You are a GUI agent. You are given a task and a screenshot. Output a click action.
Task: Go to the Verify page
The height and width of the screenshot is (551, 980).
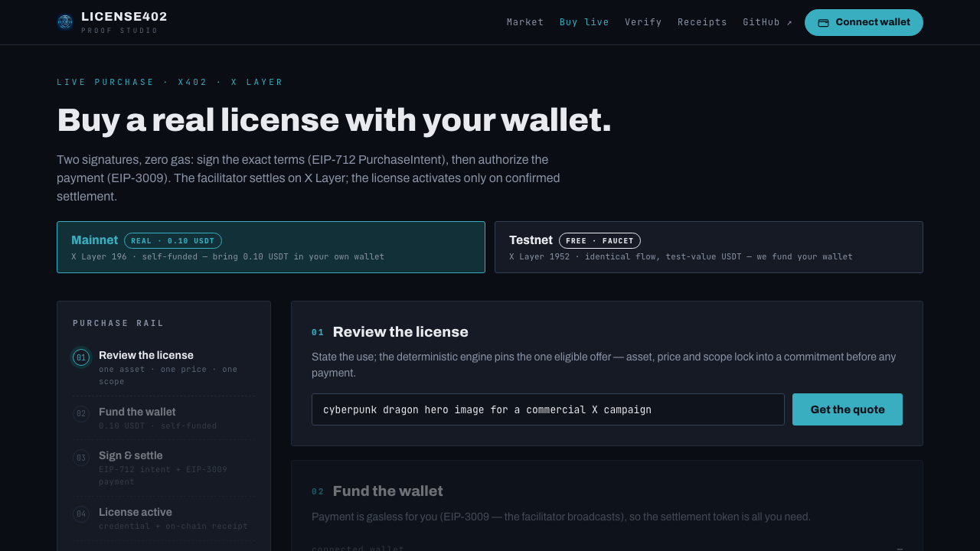click(643, 22)
